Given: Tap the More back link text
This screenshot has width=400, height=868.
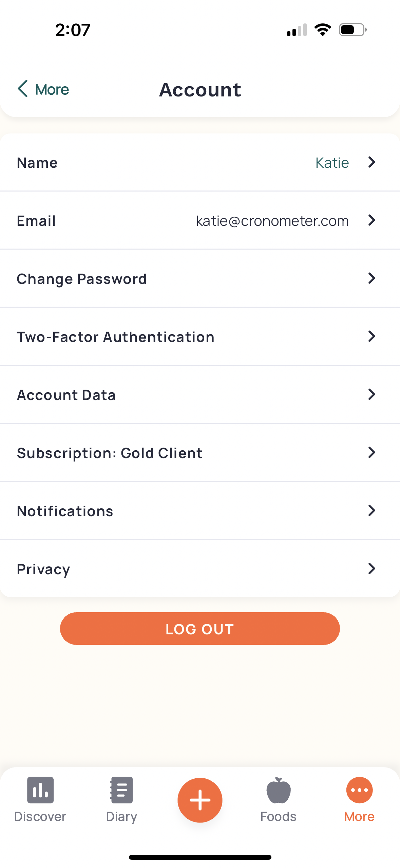Looking at the screenshot, I should point(52,90).
